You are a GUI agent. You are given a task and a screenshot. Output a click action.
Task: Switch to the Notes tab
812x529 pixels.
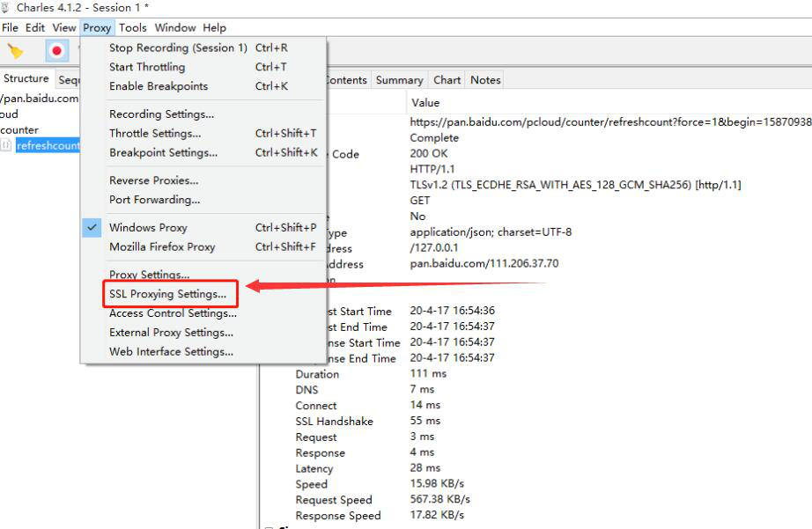pos(485,80)
